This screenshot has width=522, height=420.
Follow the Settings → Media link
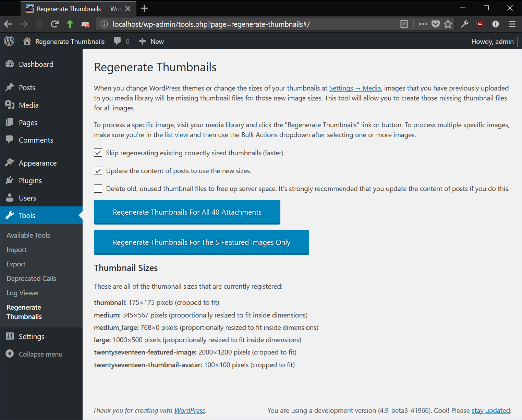tap(355, 88)
